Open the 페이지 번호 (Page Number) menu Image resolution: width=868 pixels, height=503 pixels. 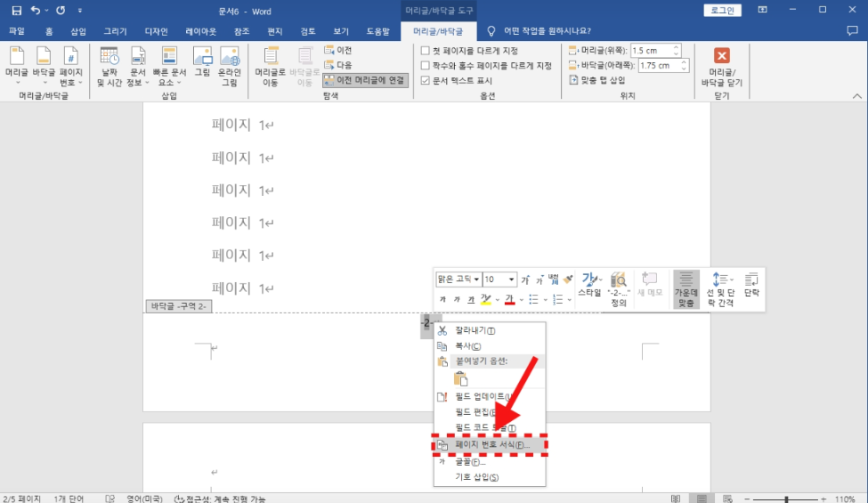(71, 66)
